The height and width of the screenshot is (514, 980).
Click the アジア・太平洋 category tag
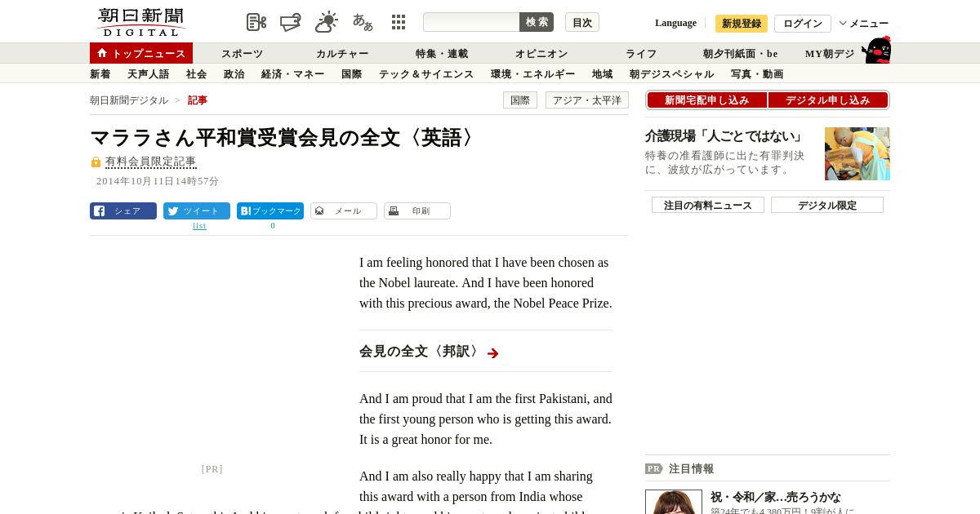587,100
